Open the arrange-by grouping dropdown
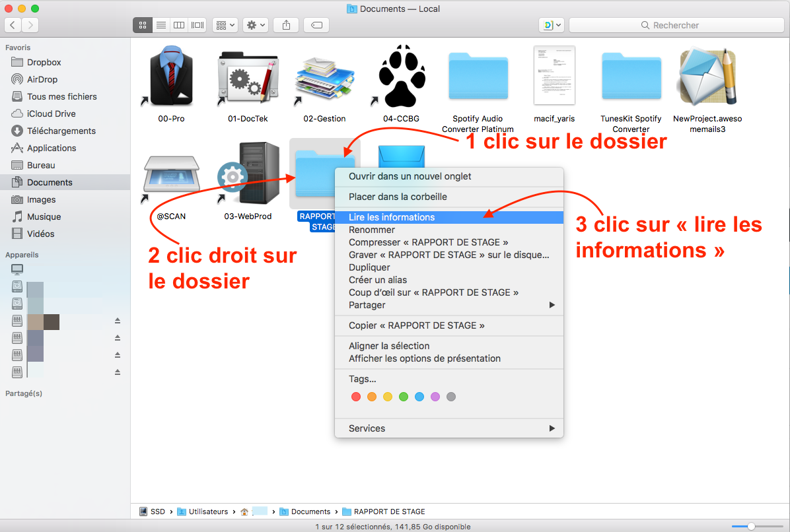 pos(225,25)
